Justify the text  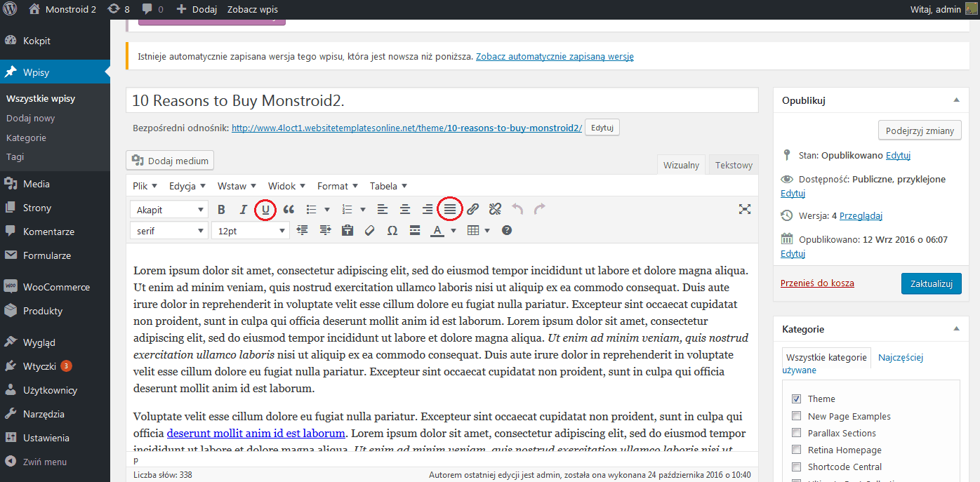(450, 209)
